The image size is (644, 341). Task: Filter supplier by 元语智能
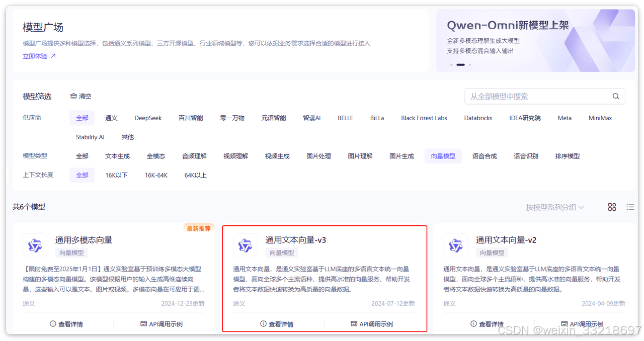[x=274, y=118]
